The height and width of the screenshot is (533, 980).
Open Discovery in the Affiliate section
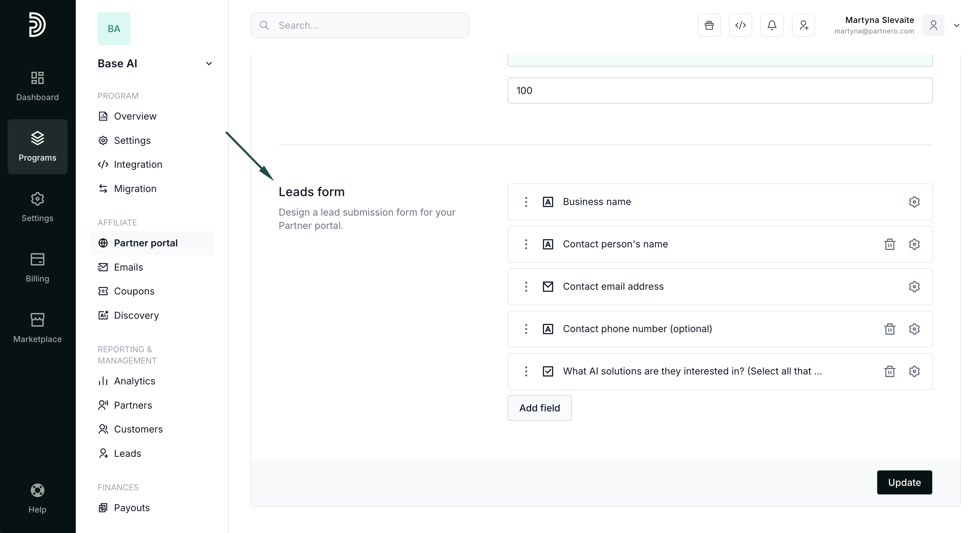[136, 315]
